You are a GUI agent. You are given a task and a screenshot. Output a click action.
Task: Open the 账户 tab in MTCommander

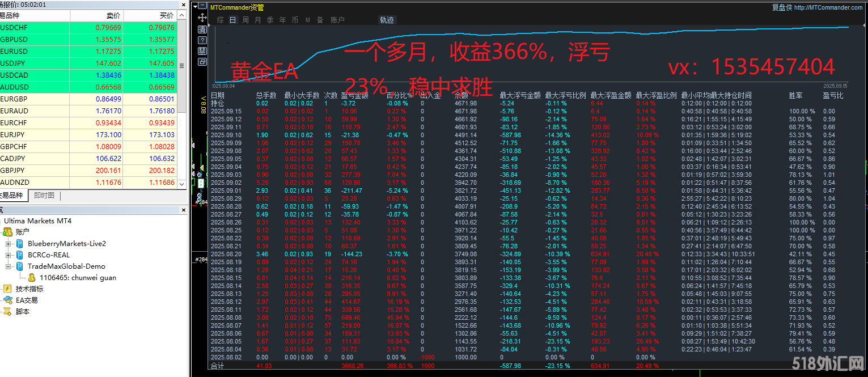coord(337,20)
